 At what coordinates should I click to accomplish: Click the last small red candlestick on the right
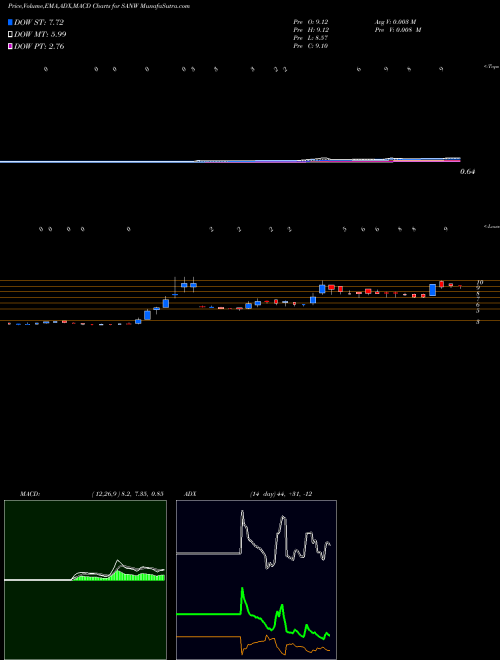(x=460, y=287)
